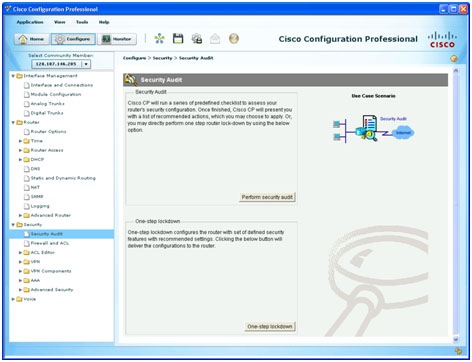The width and height of the screenshot is (472, 362).
Task: Click the One-step lockdown button
Action: pyautogui.click(x=270, y=326)
